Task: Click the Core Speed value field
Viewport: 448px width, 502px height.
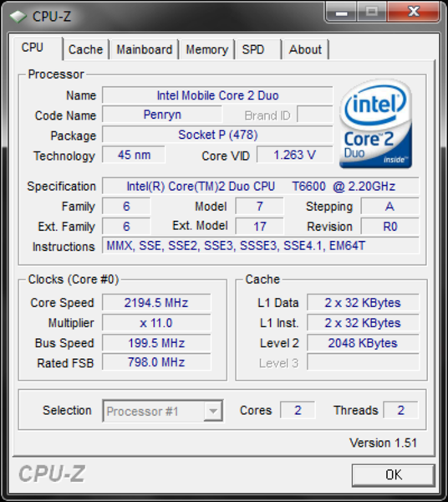Action: pyautogui.click(x=156, y=303)
